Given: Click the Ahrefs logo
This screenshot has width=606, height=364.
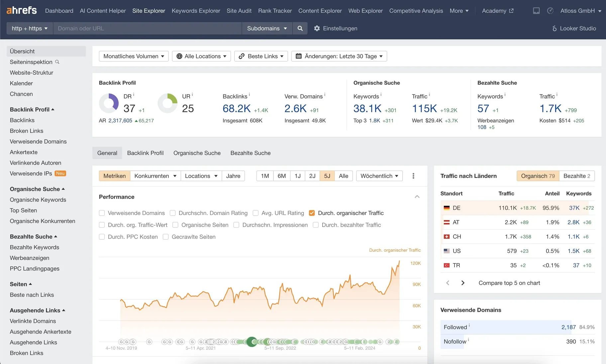Looking at the screenshot, I should tap(22, 11).
